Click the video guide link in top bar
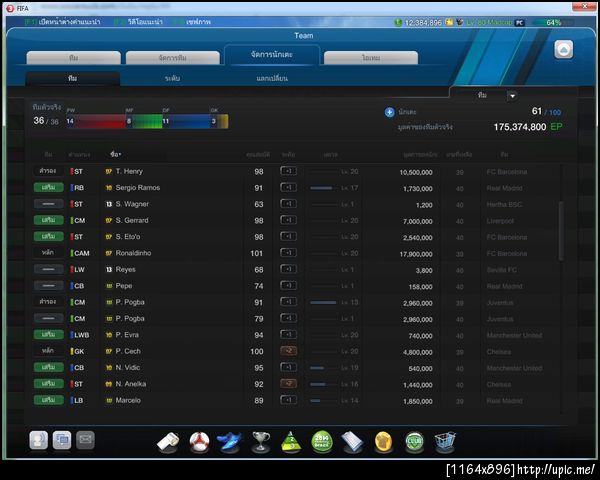 (x=139, y=22)
